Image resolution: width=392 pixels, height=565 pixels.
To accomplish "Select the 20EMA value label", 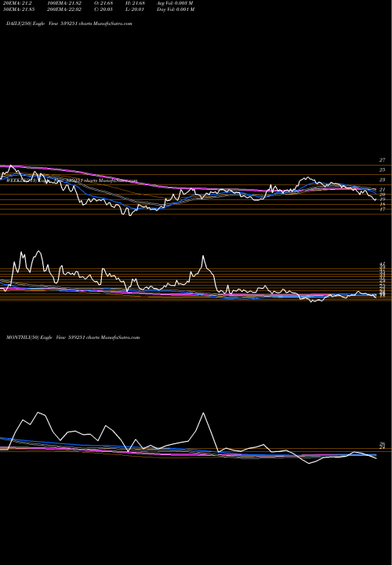I will [x=17, y=3].
